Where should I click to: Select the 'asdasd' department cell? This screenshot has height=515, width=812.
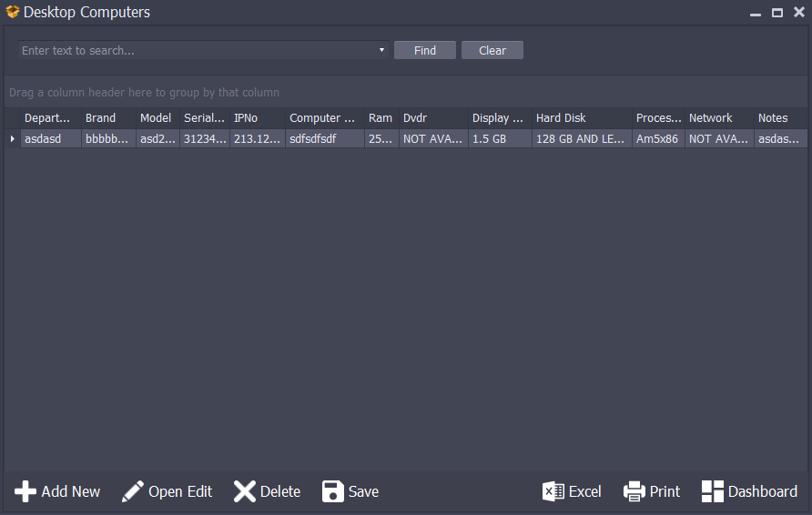(51, 138)
